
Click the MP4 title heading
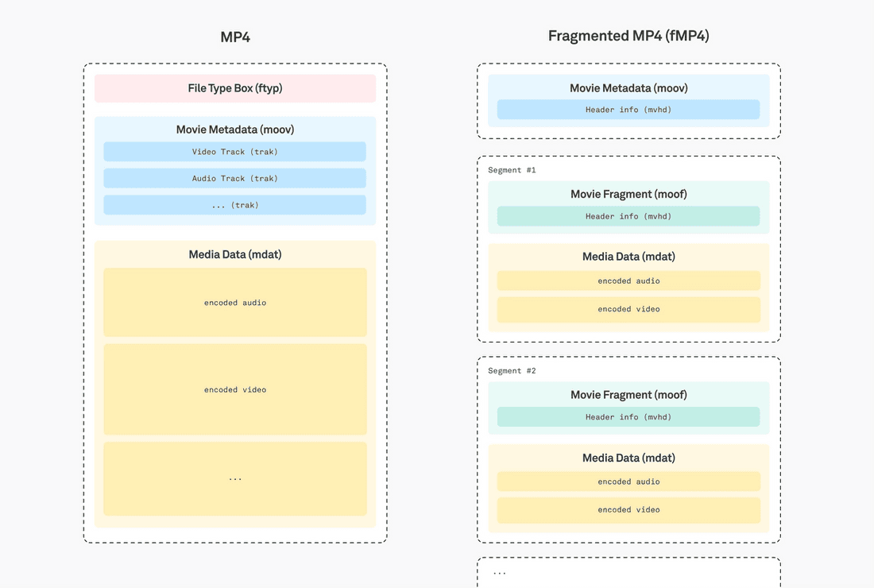234,36
